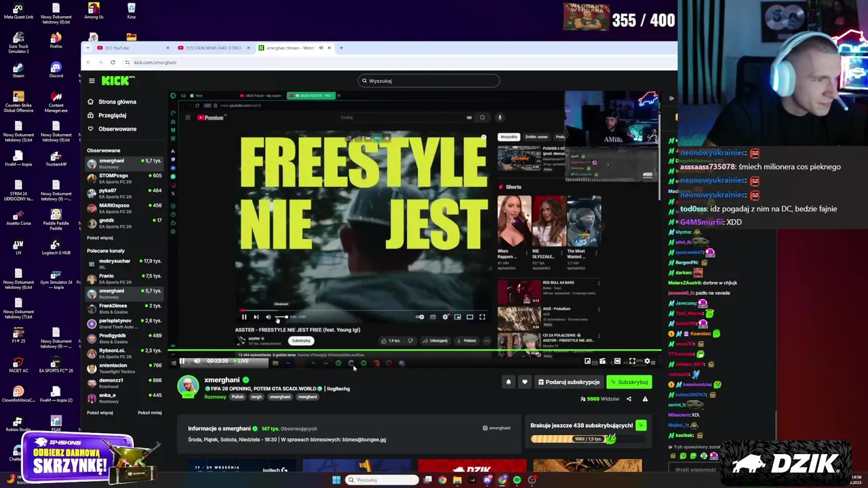868x488 pixels.
Task: Open xmerghani Instagram link in info panel
Action: (496, 428)
